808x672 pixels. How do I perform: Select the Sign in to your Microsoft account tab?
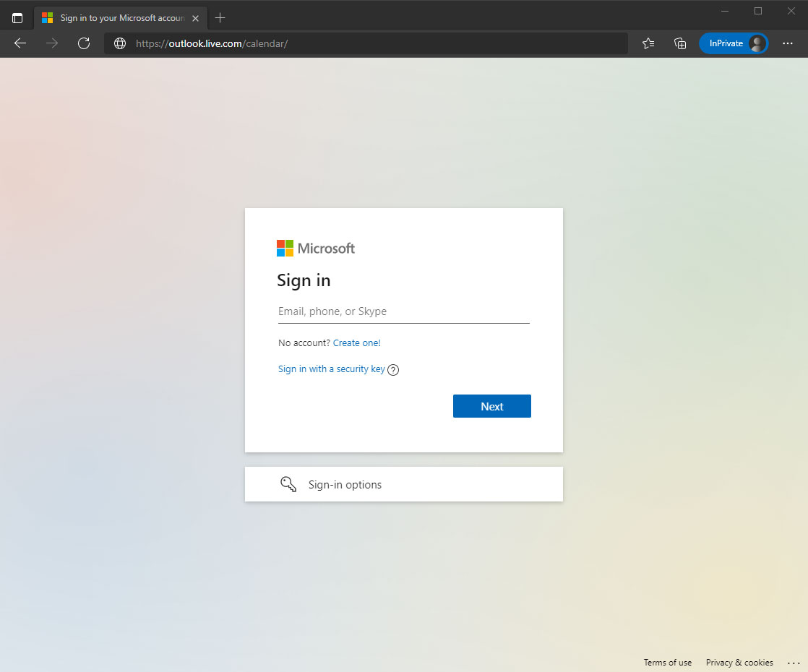point(121,18)
